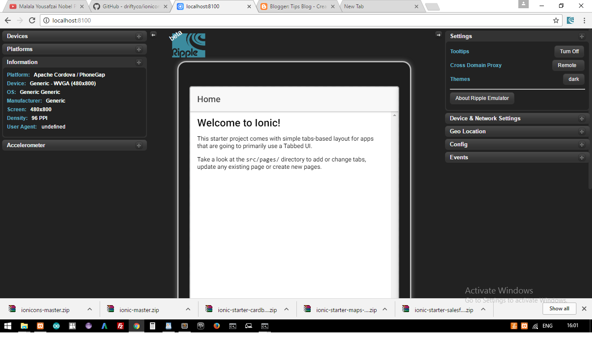
Task: Click the browser forward arrow
Action: click(20, 20)
